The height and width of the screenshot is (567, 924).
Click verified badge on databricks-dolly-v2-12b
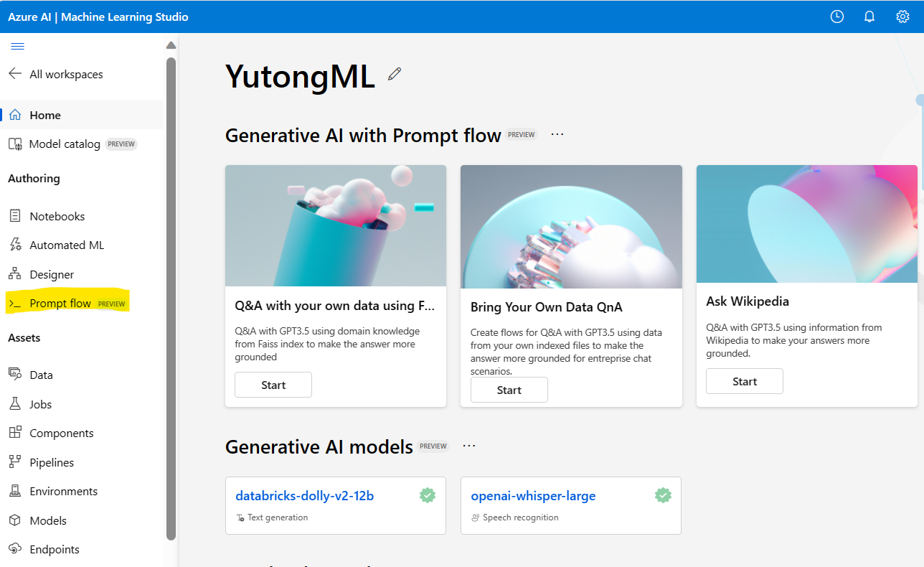click(428, 495)
